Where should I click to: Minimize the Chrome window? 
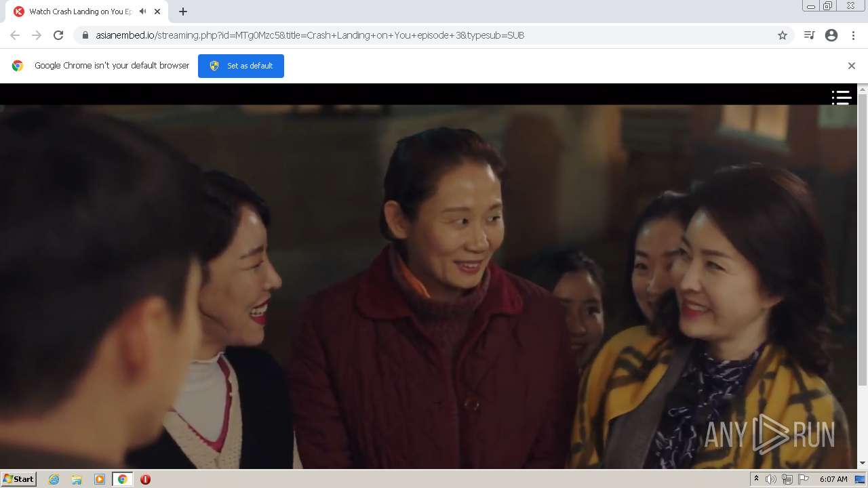(x=811, y=6)
